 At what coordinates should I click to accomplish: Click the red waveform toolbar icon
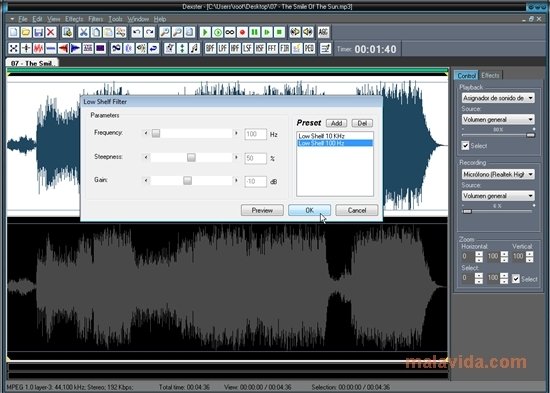39,48
